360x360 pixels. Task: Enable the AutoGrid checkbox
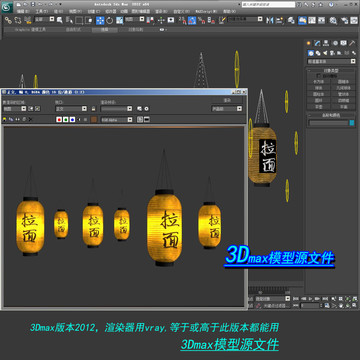(x=319, y=76)
